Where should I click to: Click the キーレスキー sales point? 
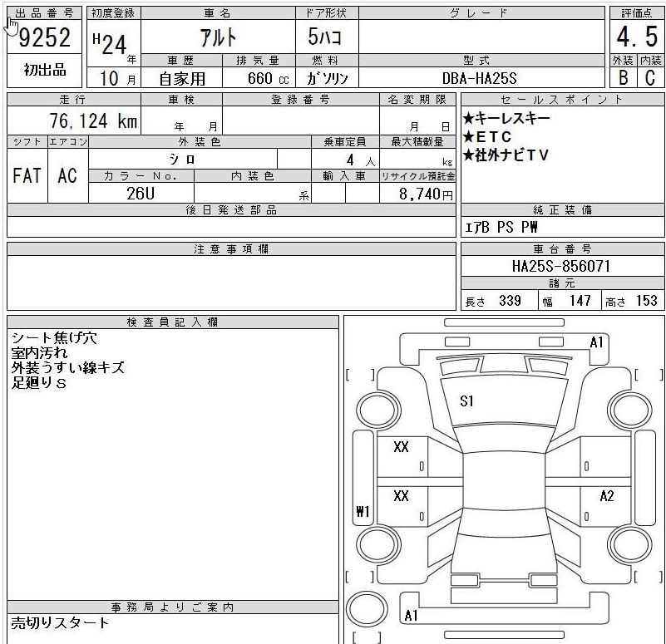[507, 118]
